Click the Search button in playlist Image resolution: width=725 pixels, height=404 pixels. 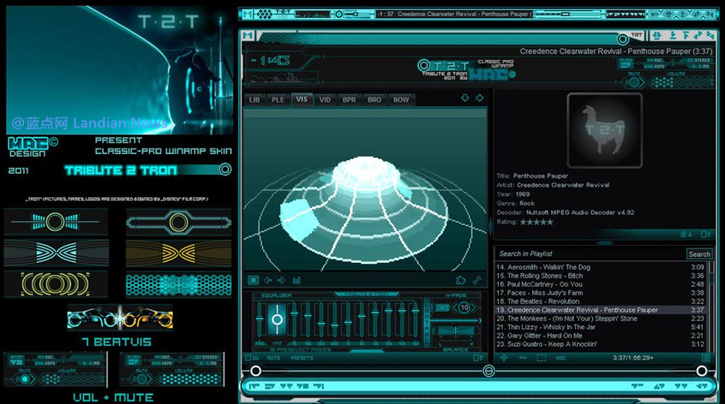click(x=699, y=254)
